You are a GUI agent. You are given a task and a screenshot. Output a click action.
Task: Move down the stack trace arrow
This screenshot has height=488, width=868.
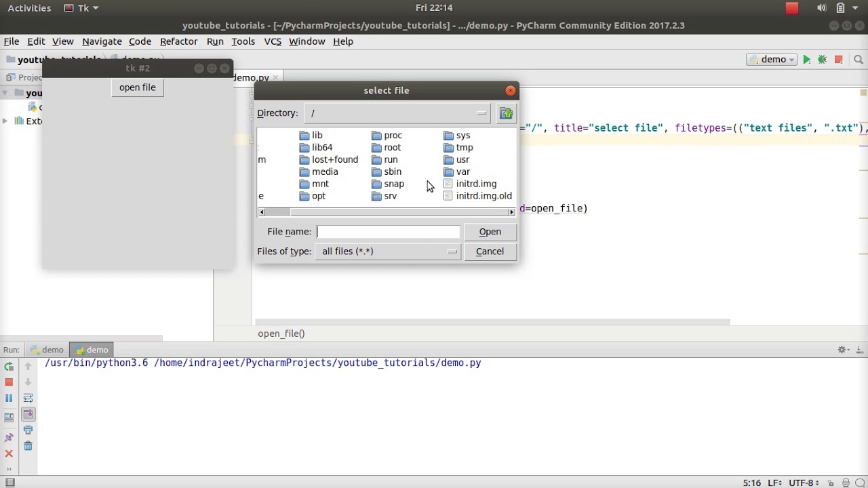tap(28, 382)
